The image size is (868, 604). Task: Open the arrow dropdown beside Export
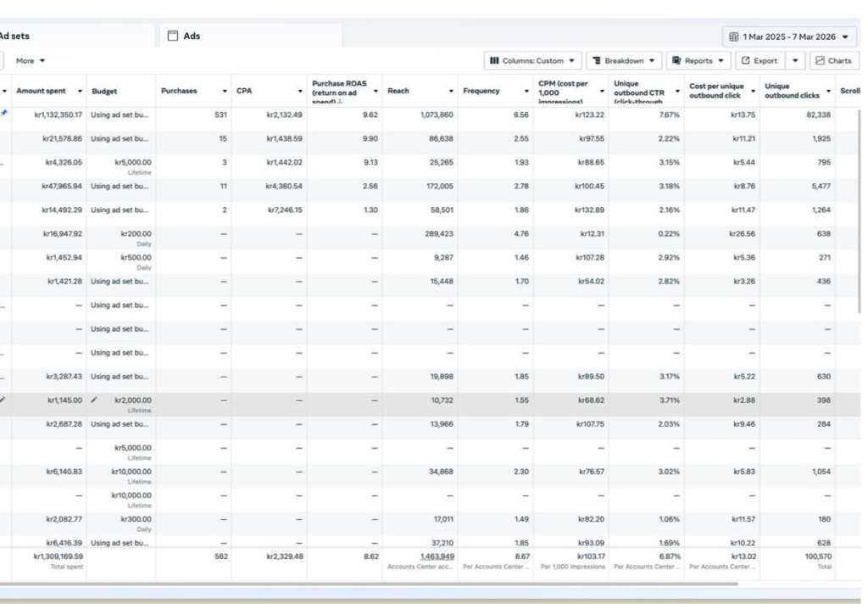point(795,61)
